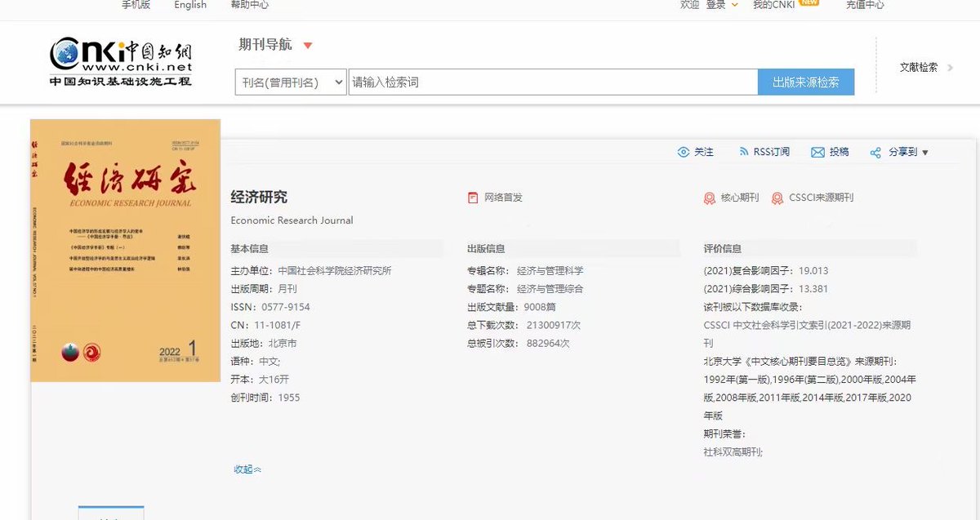The height and width of the screenshot is (520, 980).
Task: Click the CSSCI来源期刊 medal icon
Action: tap(778, 198)
